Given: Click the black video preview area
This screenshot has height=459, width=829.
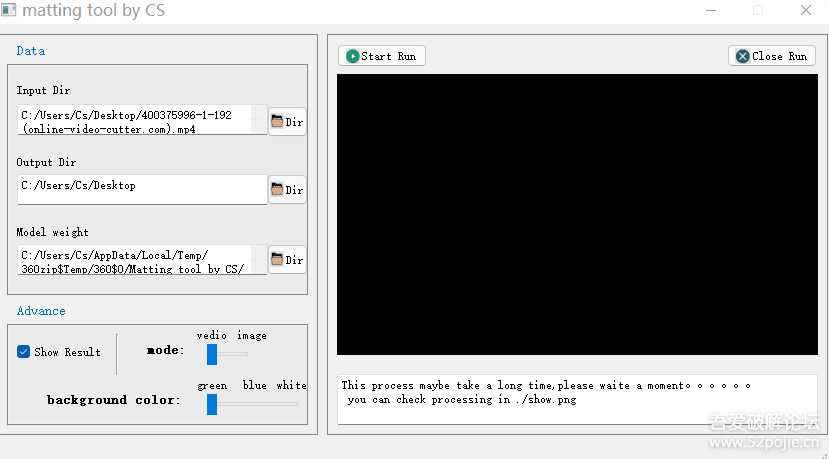Looking at the screenshot, I should coord(576,214).
